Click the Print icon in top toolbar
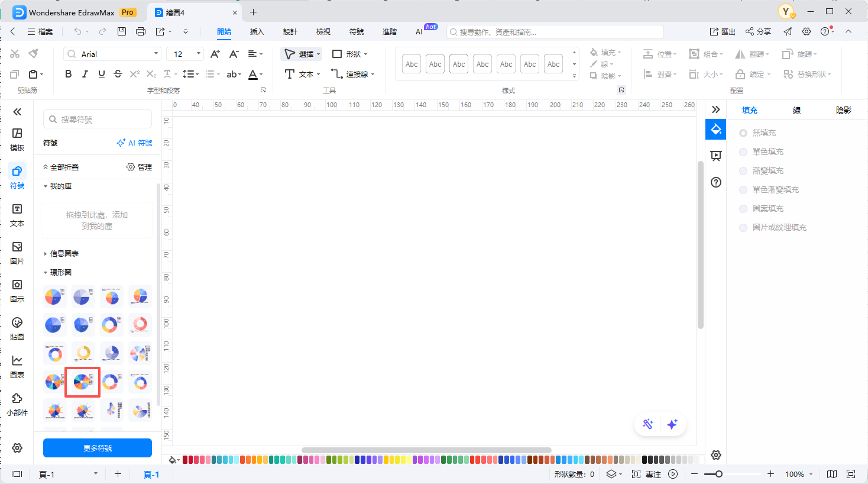The height and width of the screenshot is (484, 868). (x=140, y=31)
